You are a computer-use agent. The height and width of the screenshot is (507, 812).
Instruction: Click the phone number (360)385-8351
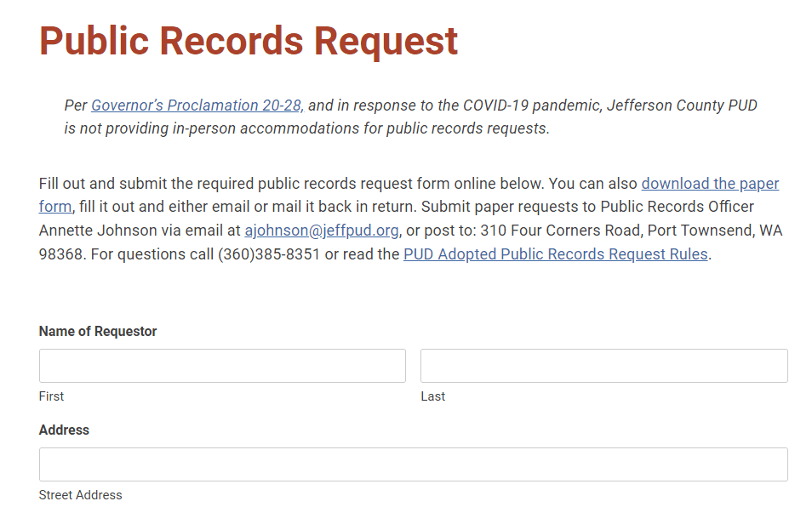(x=269, y=254)
